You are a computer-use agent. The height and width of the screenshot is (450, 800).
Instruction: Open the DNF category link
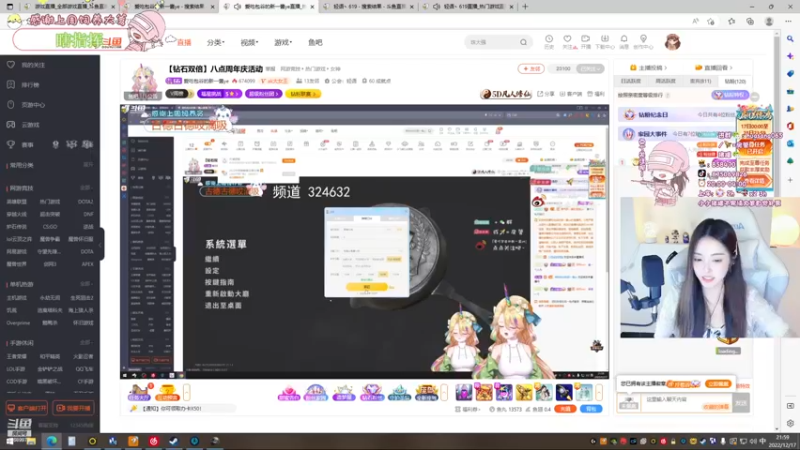point(88,214)
